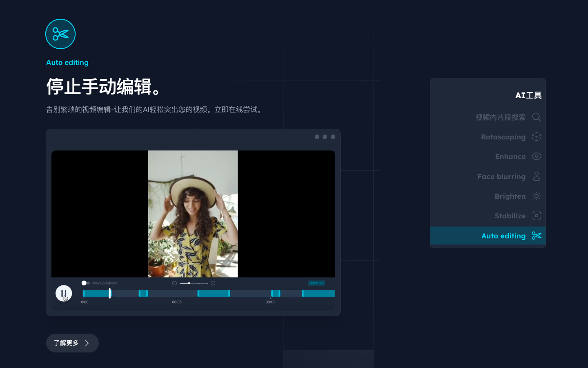The width and height of the screenshot is (588, 368).
Task: Pause playback with the pause button
Action: point(64,293)
